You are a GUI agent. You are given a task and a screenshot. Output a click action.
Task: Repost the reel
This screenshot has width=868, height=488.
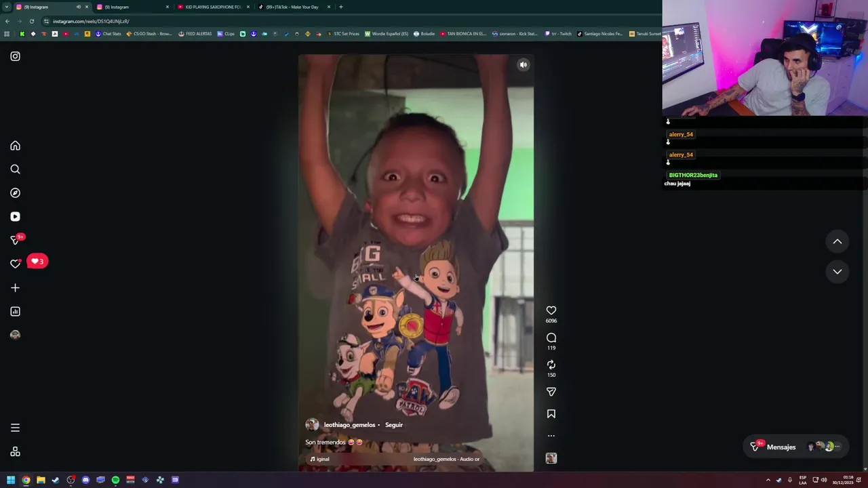coord(551,365)
